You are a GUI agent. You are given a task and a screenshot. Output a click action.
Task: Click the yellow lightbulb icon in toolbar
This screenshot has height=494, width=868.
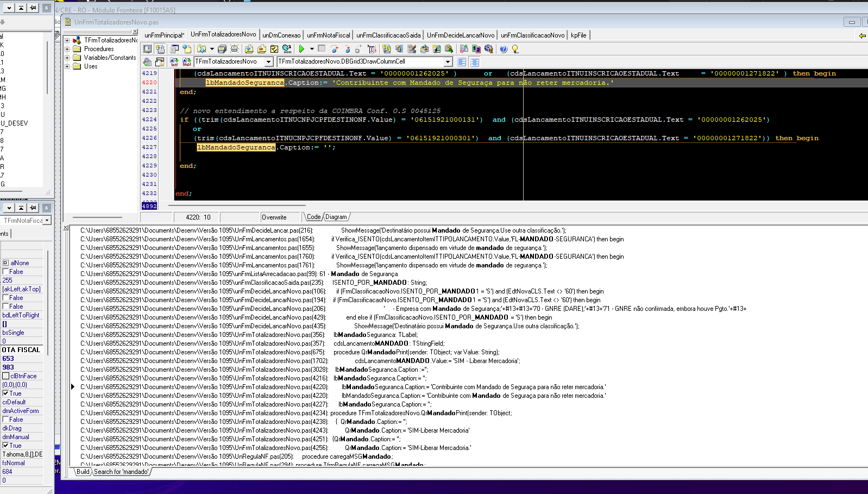515,49
